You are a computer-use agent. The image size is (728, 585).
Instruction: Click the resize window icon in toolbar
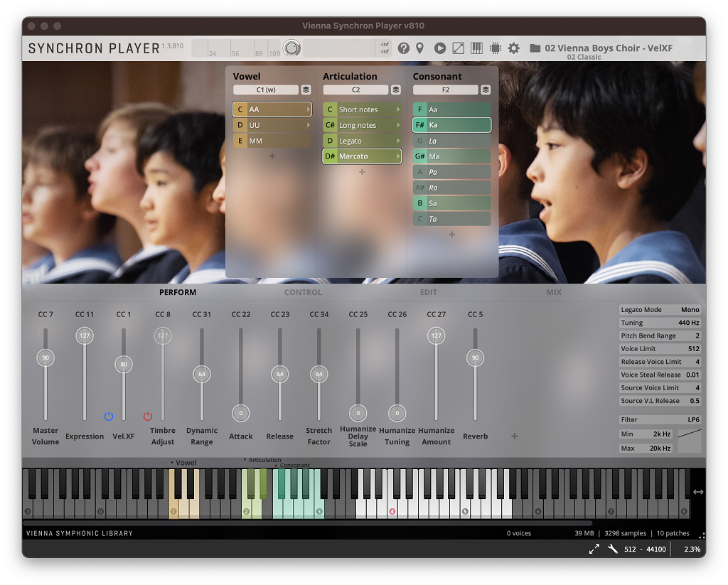459,48
